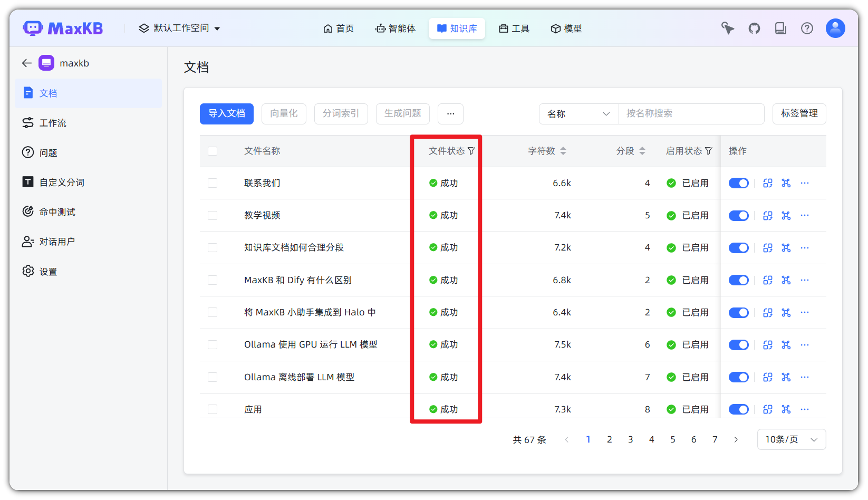Open the 名称 search type dropdown
This screenshot has height=500, width=868.
[578, 114]
